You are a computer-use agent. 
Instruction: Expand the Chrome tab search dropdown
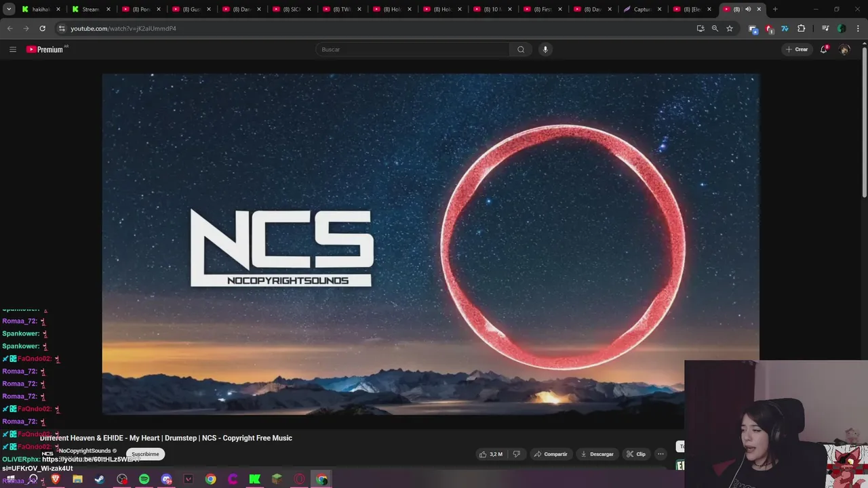click(9, 9)
